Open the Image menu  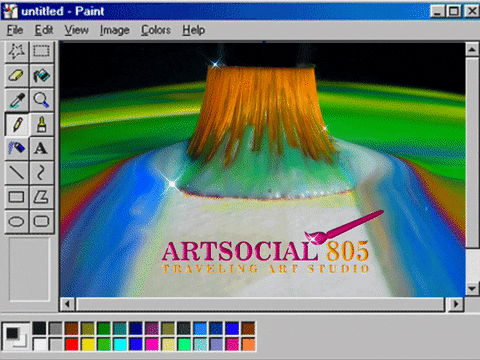pyautogui.click(x=115, y=30)
